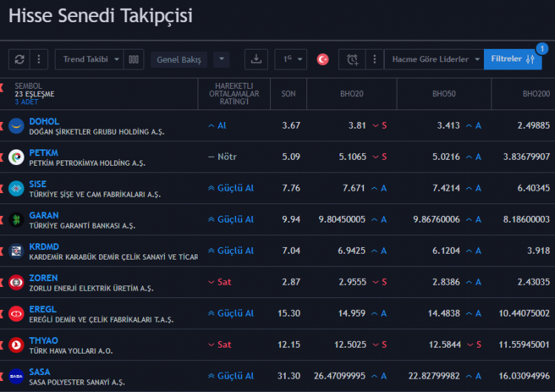The height and width of the screenshot is (392, 555).
Task: Sort by the BHO200 column header
Action: 536,94
